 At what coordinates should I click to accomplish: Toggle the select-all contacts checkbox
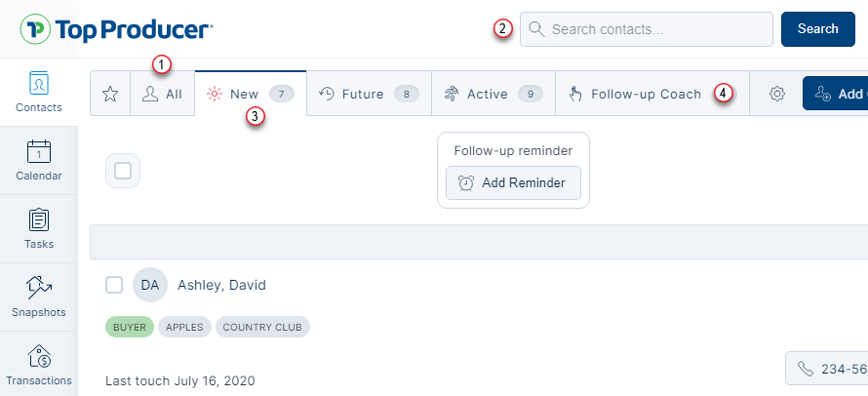123,171
